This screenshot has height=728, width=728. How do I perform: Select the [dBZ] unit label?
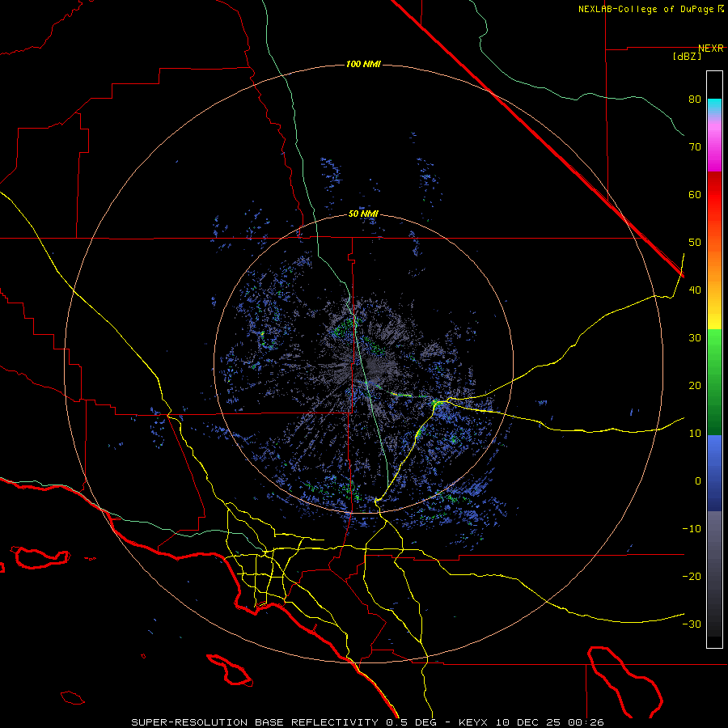click(x=687, y=57)
